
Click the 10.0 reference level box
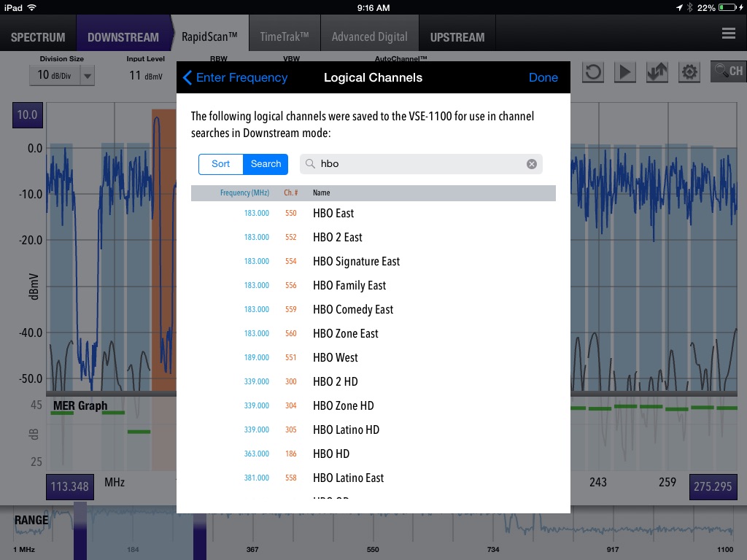tap(28, 114)
